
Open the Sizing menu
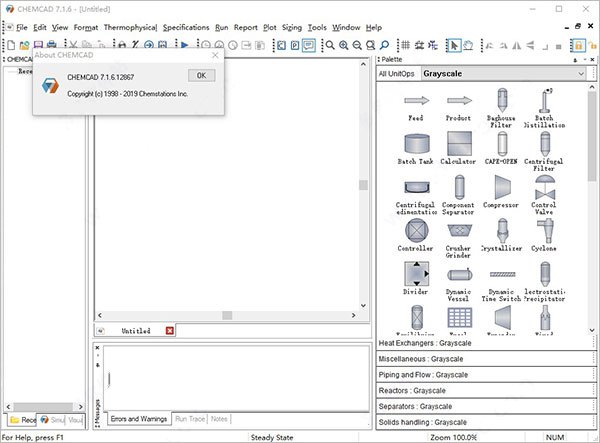pos(292,27)
